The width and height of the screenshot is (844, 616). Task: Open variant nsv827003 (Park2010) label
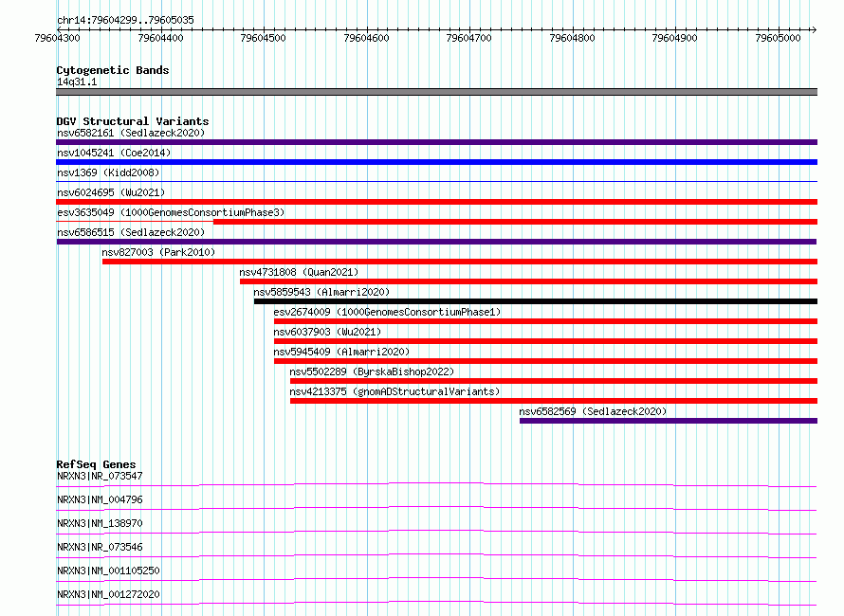(158, 252)
